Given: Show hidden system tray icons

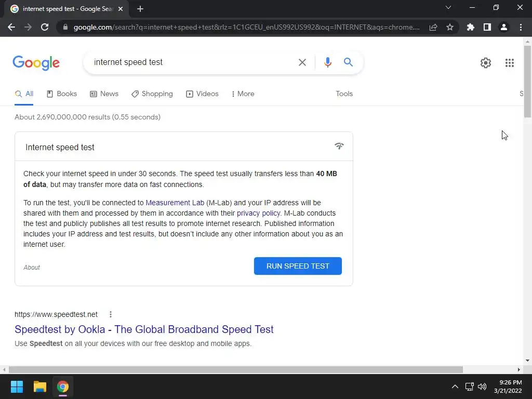Looking at the screenshot, I should 455,387.
